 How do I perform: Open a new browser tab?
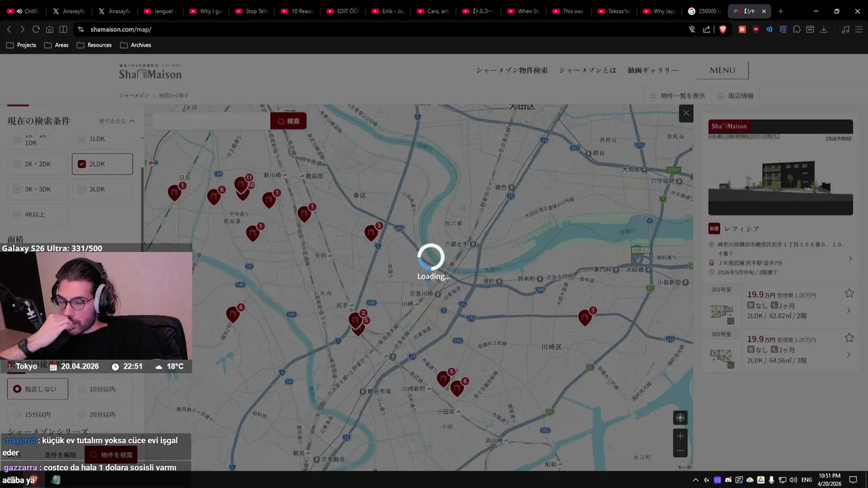[781, 11]
